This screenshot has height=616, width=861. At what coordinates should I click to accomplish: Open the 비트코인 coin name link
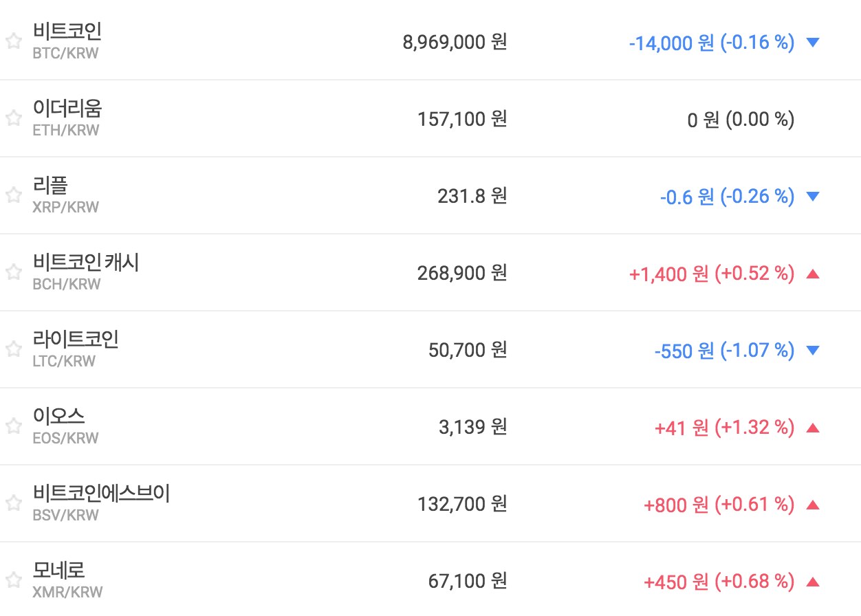coord(67,32)
